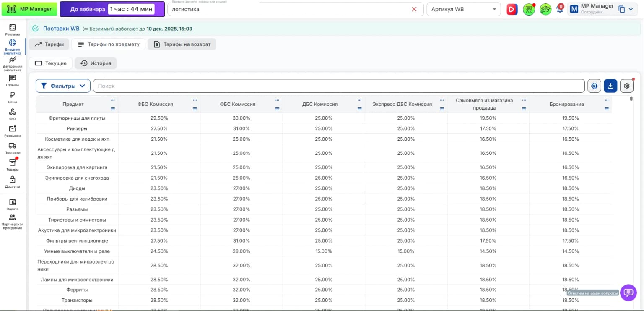644x311 pixels.
Task: Open the Рассылки mail section
Action: tap(13, 131)
